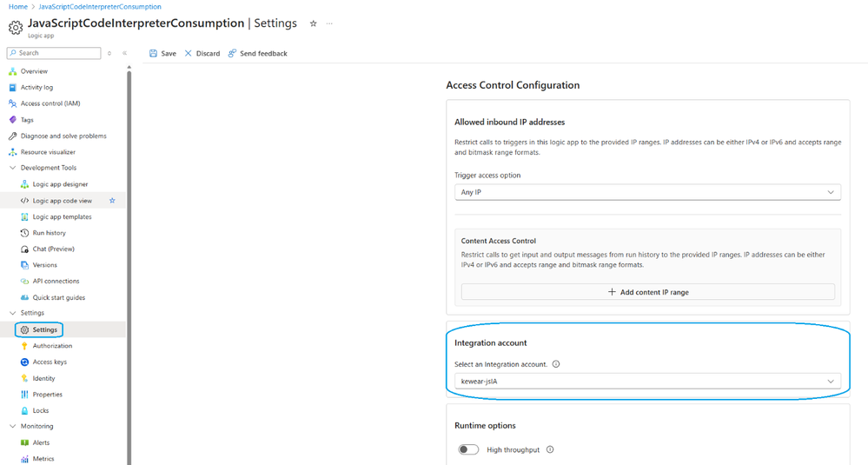Click the Authorization key icon
868x465 pixels.
click(x=24, y=346)
